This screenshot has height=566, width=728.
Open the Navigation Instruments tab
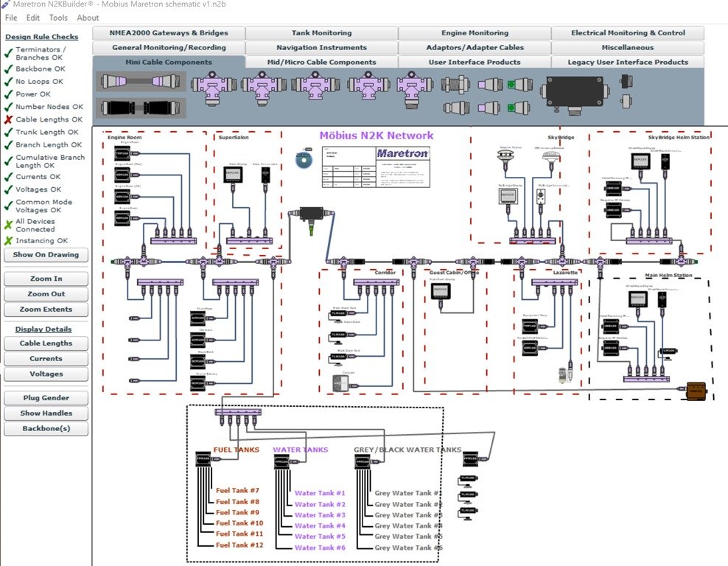point(322,47)
